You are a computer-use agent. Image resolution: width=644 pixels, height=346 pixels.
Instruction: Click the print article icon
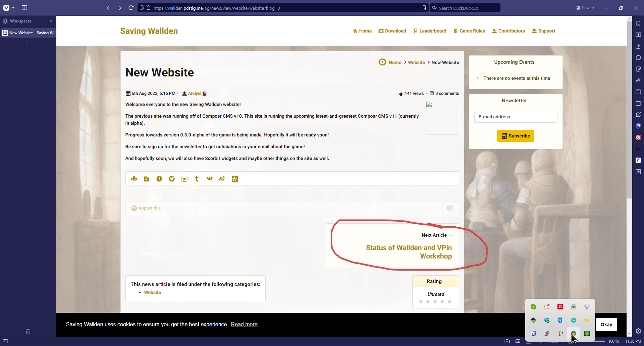134,179
